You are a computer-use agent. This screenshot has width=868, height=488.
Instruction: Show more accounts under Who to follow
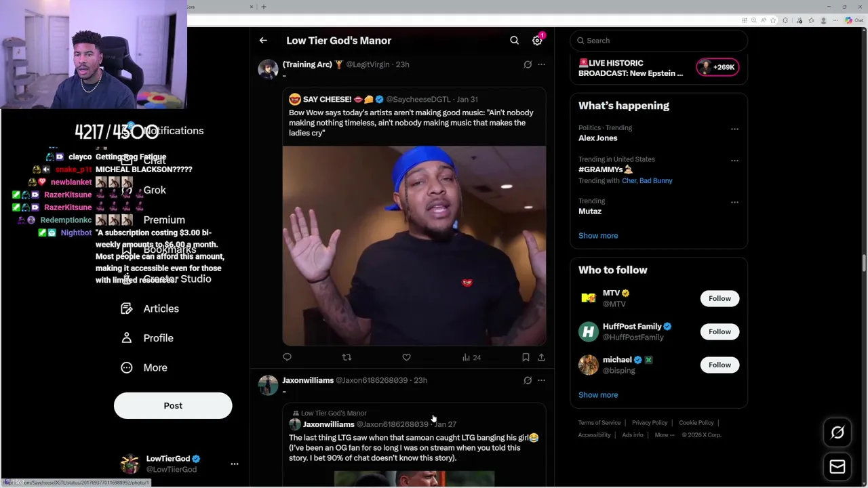pyautogui.click(x=598, y=395)
